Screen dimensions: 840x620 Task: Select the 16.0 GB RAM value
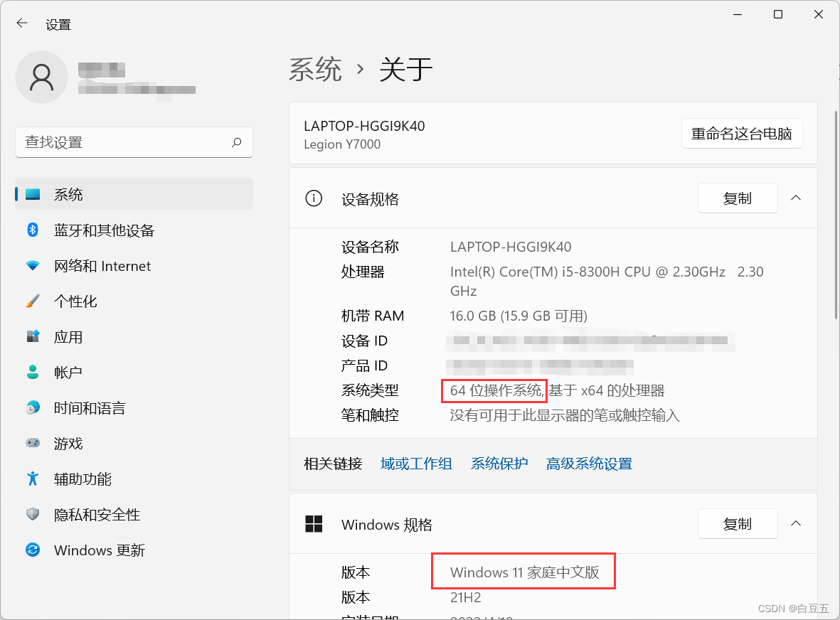pyautogui.click(x=519, y=316)
